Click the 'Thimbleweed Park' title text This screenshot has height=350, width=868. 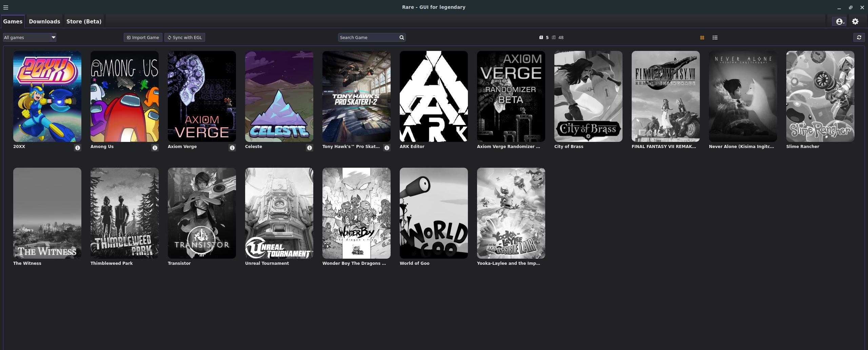112,263
